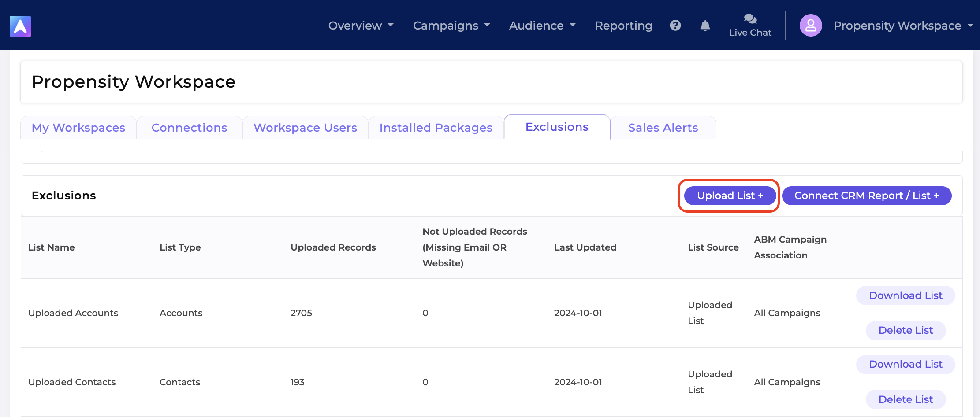Open the Propensity Workspace account dropdown

[903, 26]
